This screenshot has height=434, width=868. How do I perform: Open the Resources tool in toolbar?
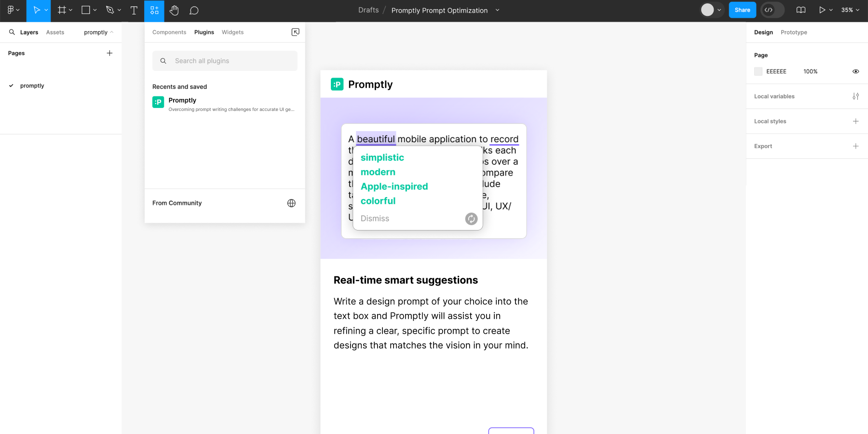tap(154, 10)
